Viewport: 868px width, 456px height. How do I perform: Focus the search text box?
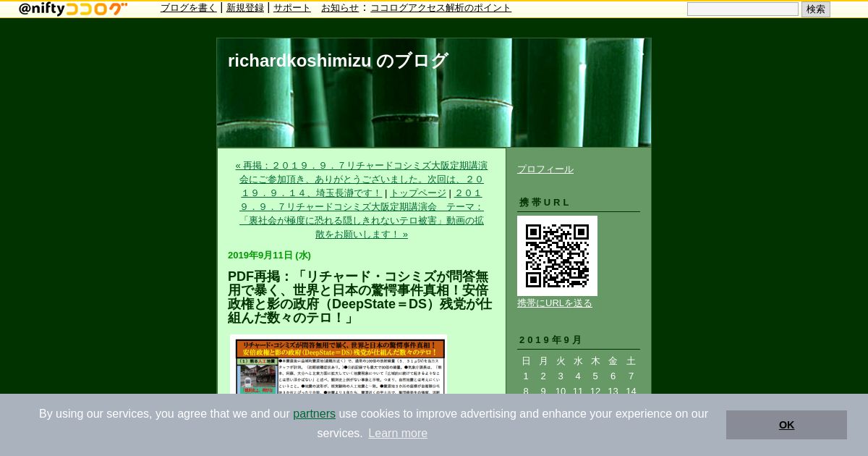point(743,9)
